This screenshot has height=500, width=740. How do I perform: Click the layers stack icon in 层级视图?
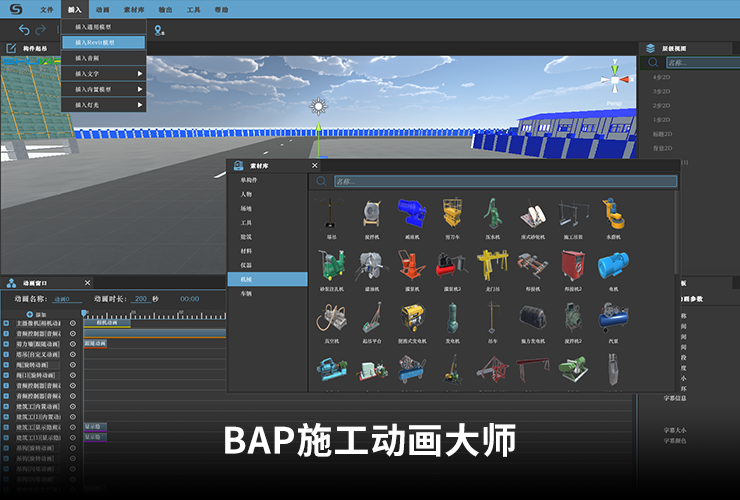coord(650,48)
